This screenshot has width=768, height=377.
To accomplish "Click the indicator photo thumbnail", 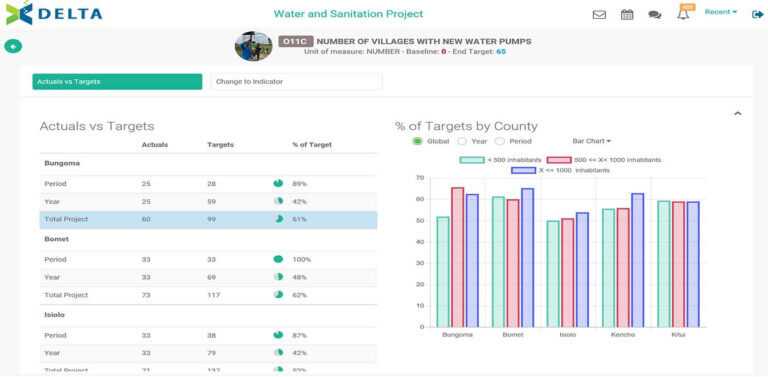I will (253, 46).
